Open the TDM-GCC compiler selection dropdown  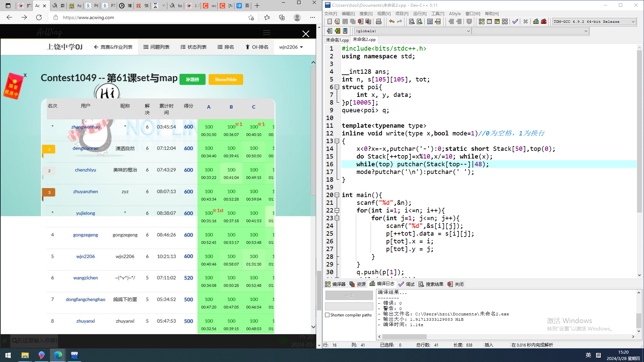pos(633,21)
